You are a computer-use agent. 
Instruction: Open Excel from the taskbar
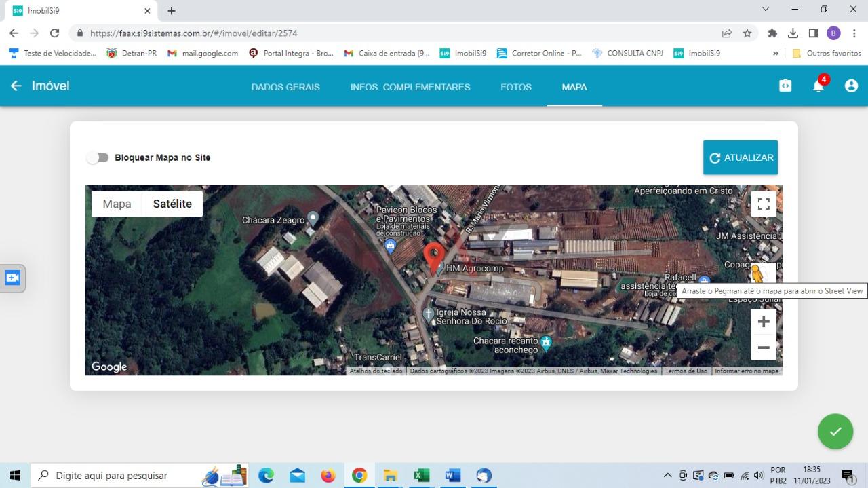click(422, 475)
